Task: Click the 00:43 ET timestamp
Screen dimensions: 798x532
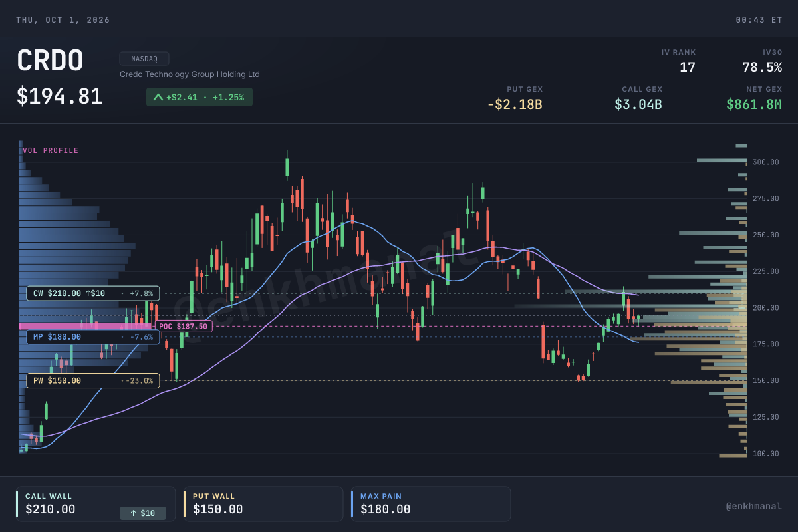Action: click(759, 20)
